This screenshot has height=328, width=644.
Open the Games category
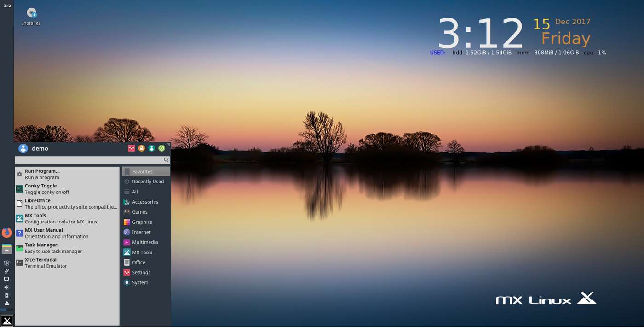[146, 212]
